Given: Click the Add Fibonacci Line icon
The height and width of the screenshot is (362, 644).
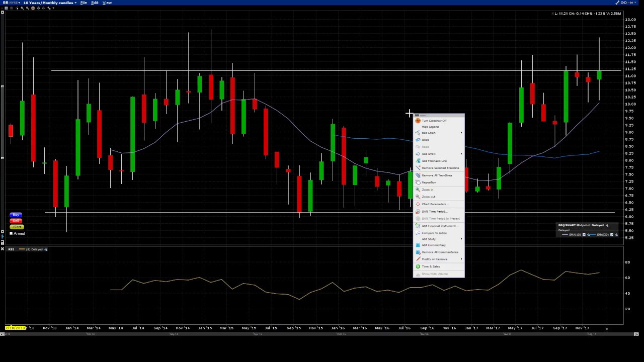Looking at the screenshot, I should coord(418,161).
